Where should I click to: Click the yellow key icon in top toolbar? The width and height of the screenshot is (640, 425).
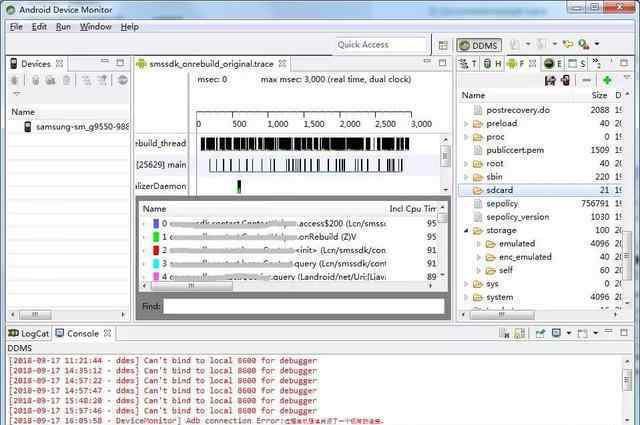[568, 44]
